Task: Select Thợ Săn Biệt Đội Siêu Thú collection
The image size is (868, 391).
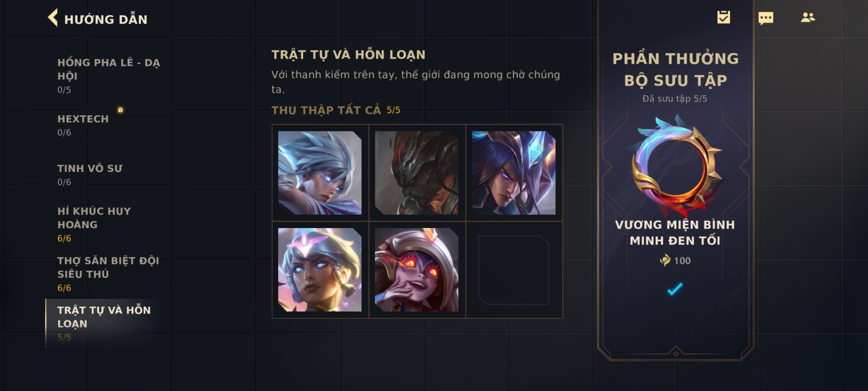Action: [x=109, y=274]
